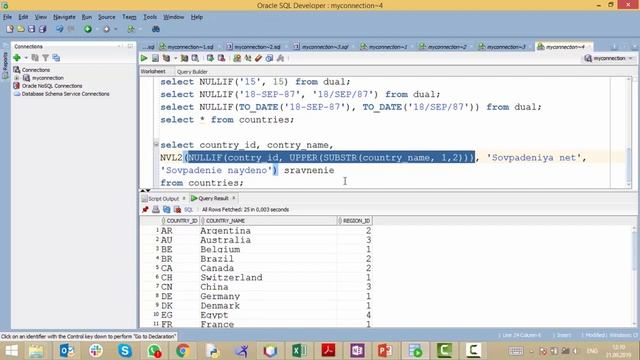Collapse the select statement fold marker in editor

[x=156, y=144]
